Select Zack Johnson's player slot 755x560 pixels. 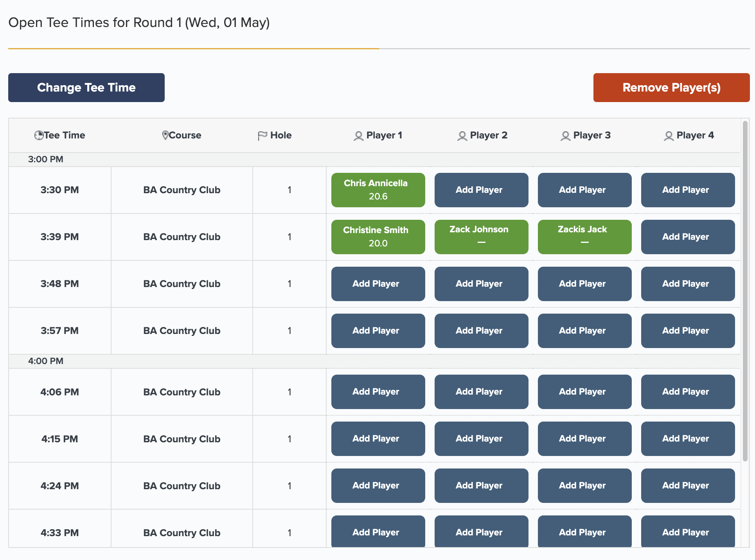click(x=481, y=237)
